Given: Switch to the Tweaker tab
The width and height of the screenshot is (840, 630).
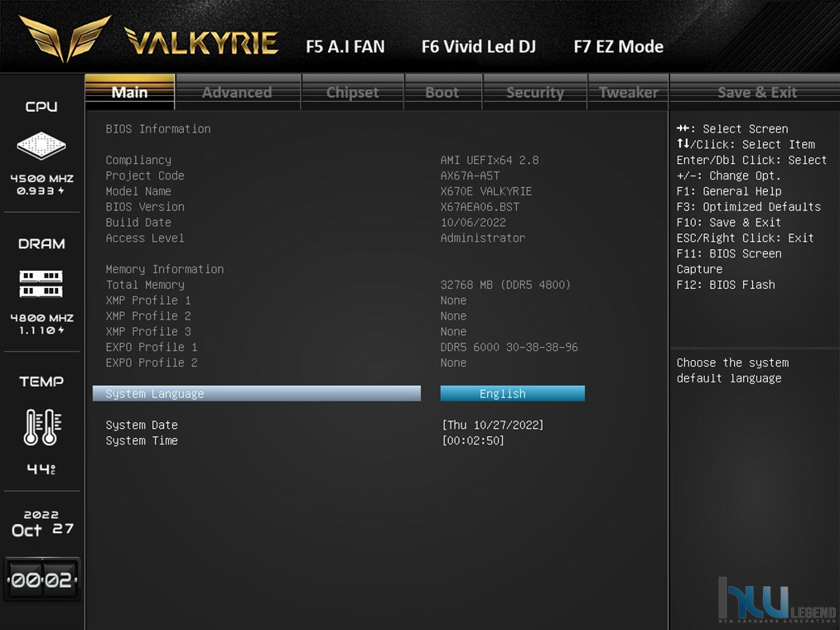Looking at the screenshot, I should (x=629, y=92).
